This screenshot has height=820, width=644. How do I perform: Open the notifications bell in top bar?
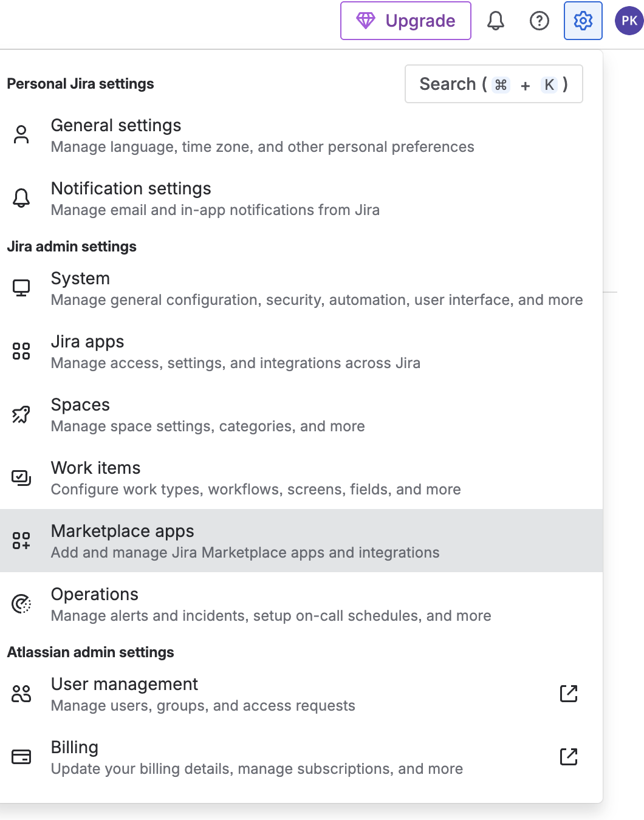point(496,21)
